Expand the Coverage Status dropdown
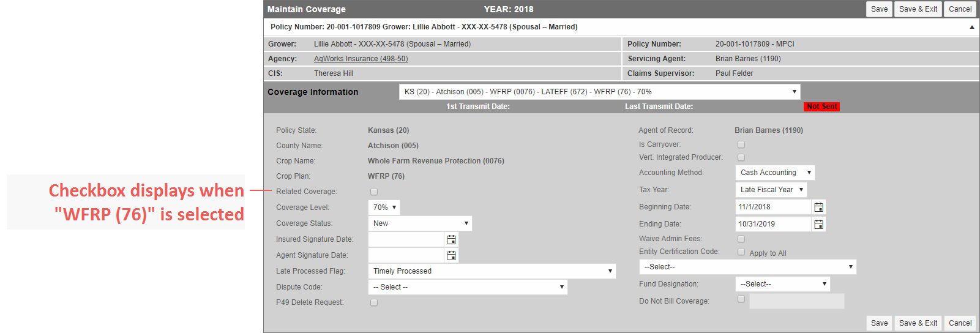This screenshot has width=980, height=333. point(420,223)
